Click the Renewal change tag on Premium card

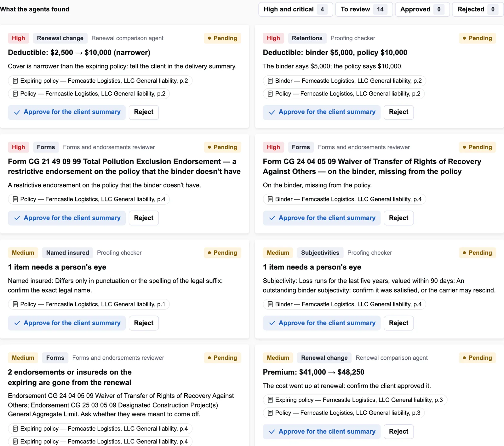pos(324,358)
